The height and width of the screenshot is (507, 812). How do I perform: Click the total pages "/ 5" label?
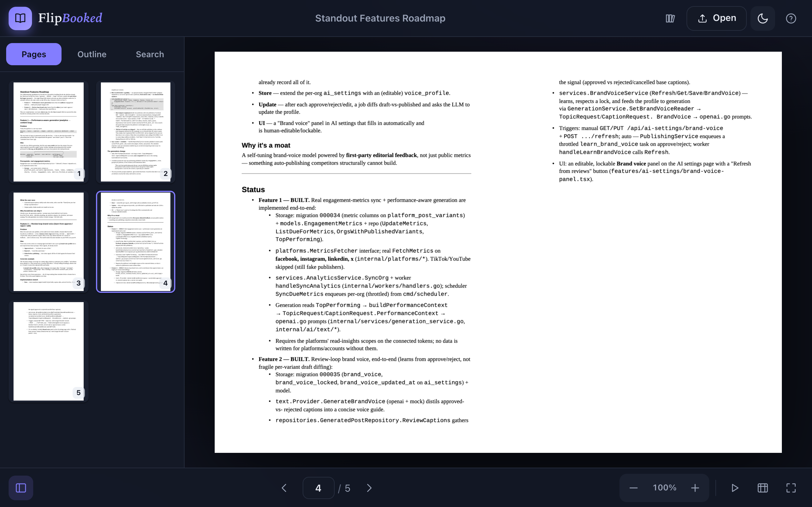344,488
